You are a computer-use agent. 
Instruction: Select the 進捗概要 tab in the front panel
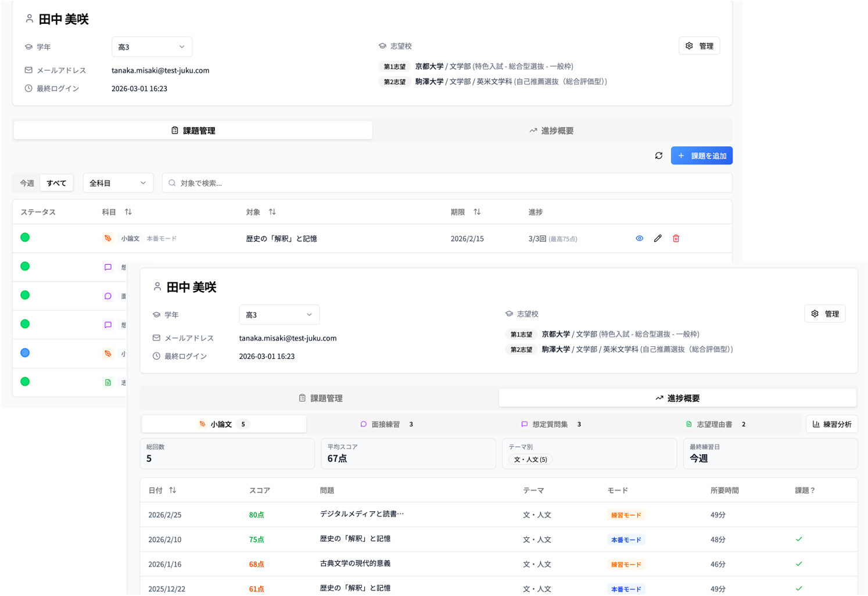coord(677,398)
